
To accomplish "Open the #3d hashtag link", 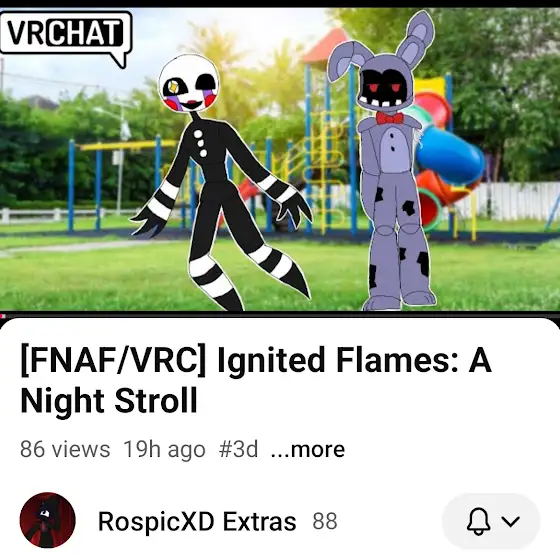I will (x=238, y=449).
